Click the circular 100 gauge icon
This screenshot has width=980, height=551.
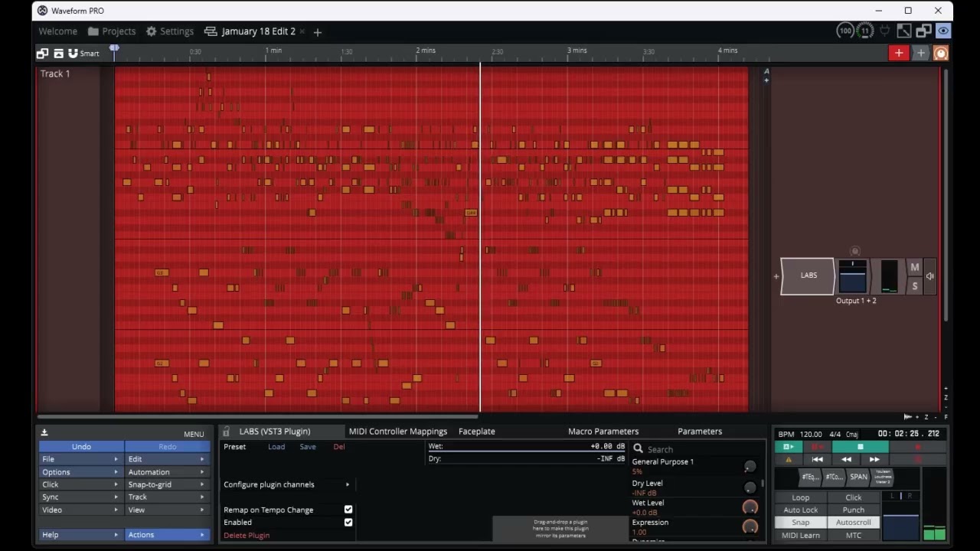pyautogui.click(x=845, y=31)
